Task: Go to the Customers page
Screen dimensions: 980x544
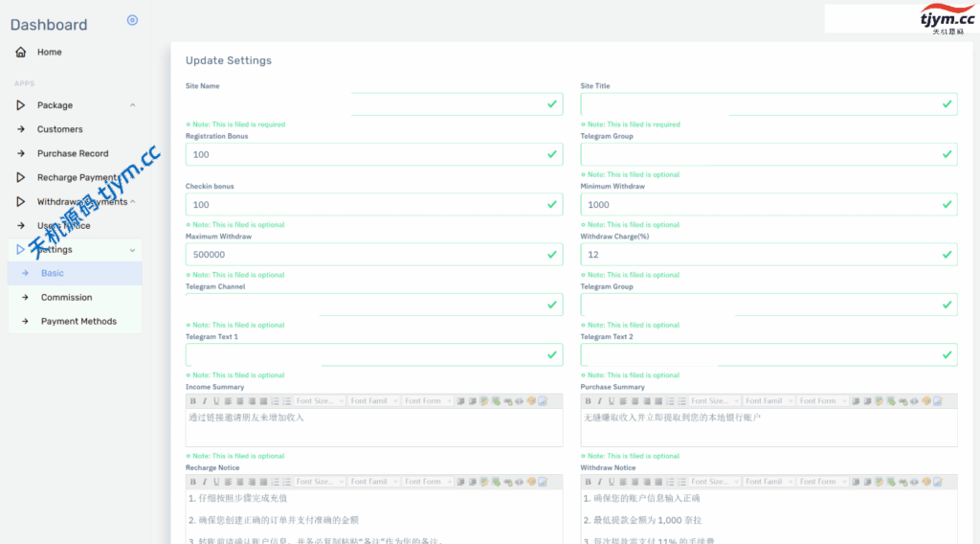Action: point(59,129)
